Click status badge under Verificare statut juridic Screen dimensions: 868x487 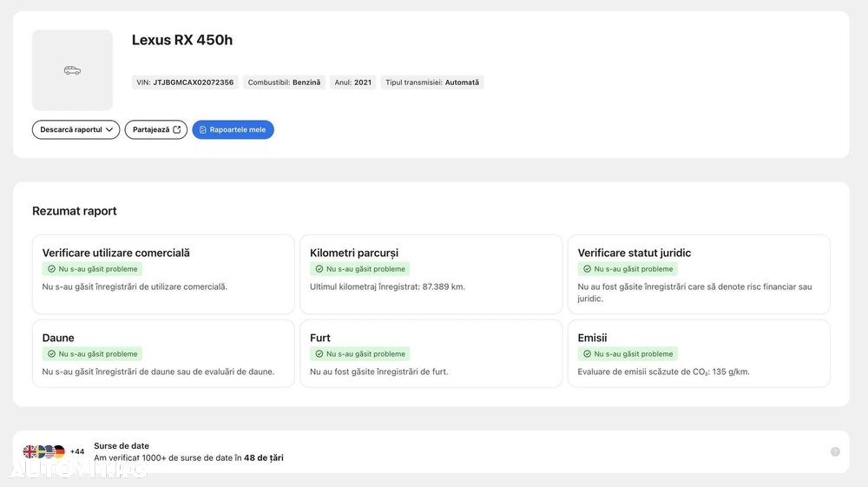[628, 269]
